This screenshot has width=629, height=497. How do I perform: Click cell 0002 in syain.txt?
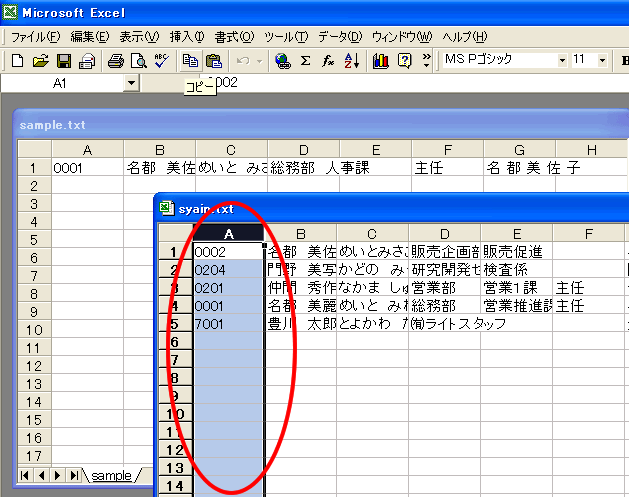pos(228,252)
